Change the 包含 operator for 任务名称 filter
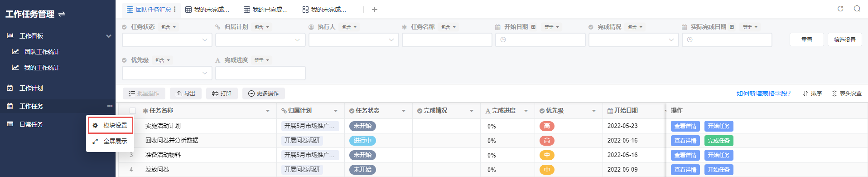 [448, 27]
